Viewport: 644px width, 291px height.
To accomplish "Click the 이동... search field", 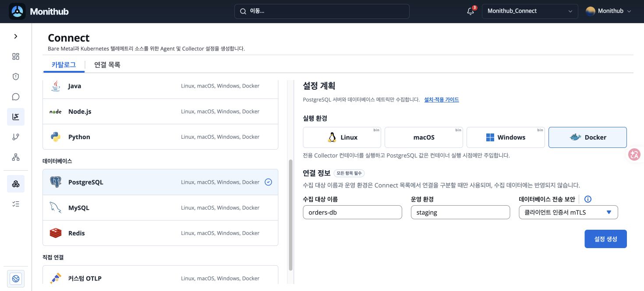I will 322,11.
